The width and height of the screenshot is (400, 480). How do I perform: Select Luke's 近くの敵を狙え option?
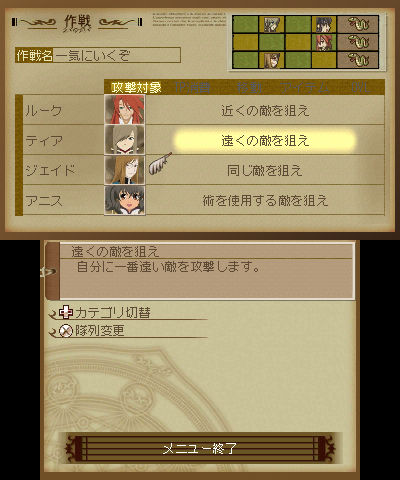tap(265, 110)
